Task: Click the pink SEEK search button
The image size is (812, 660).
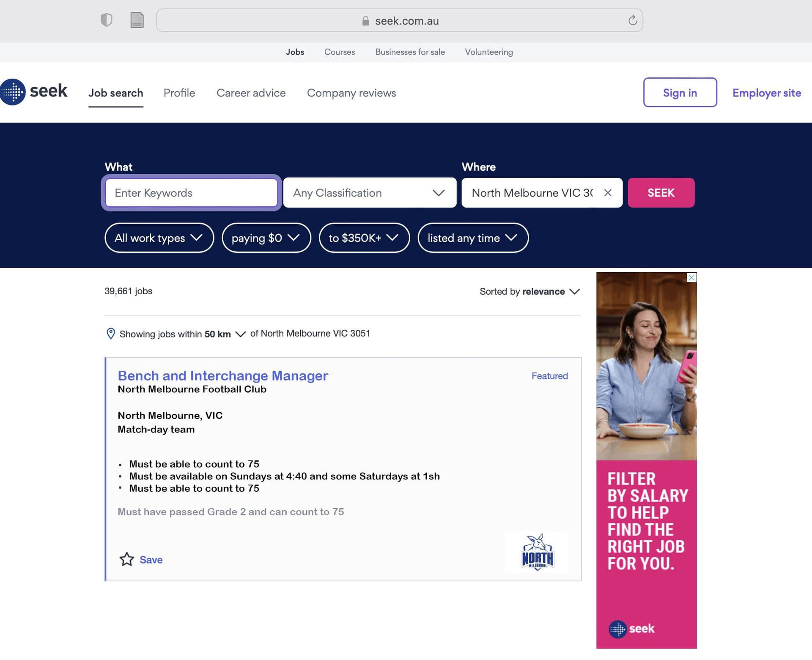Action: [661, 193]
